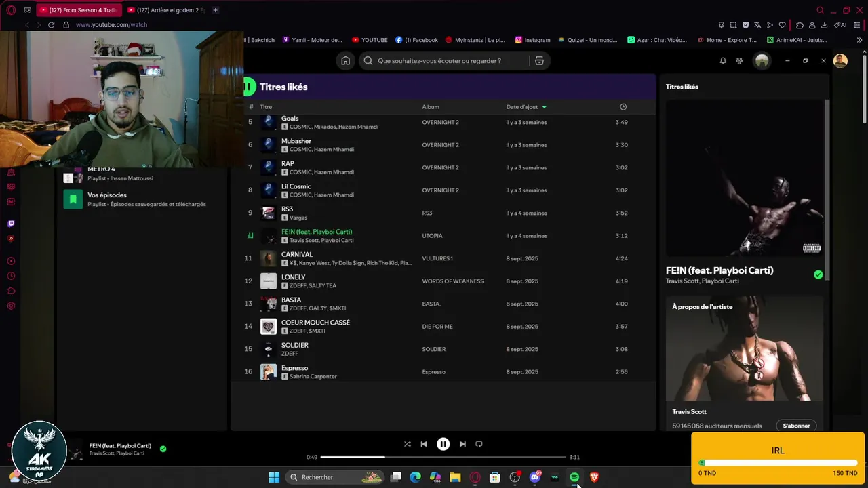The width and height of the screenshot is (868, 488).
Task: Click the Spotify right panel scrollbar
Action: pyautogui.click(x=827, y=190)
